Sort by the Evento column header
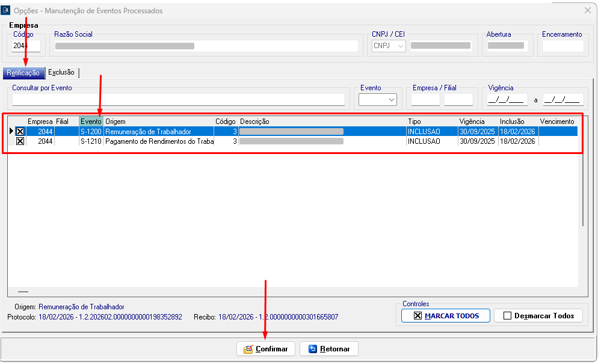 [x=91, y=122]
